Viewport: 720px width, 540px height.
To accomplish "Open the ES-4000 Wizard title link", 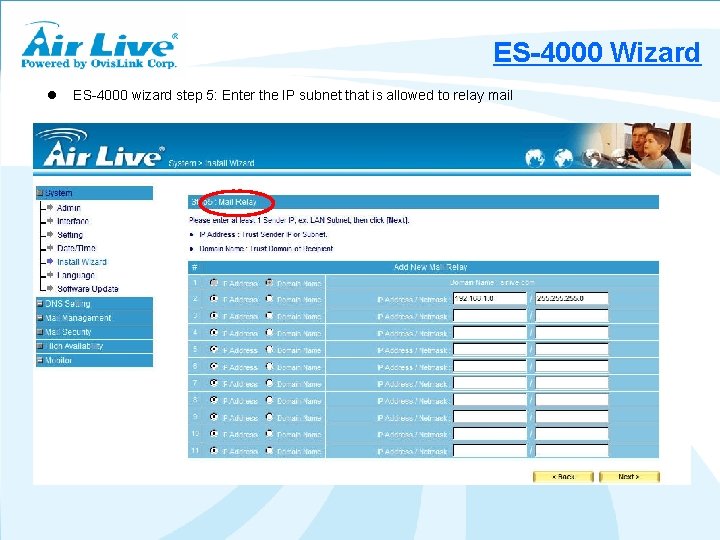I will [x=597, y=52].
